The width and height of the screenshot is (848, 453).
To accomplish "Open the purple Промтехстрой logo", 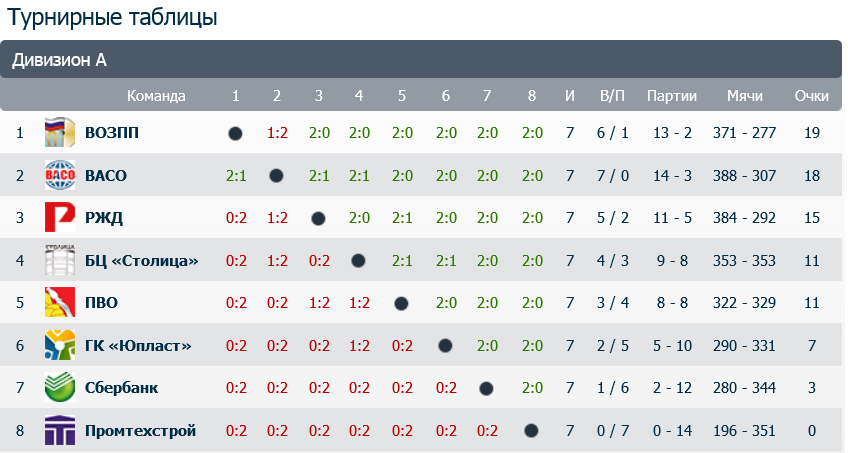I will click(x=59, y=430).
